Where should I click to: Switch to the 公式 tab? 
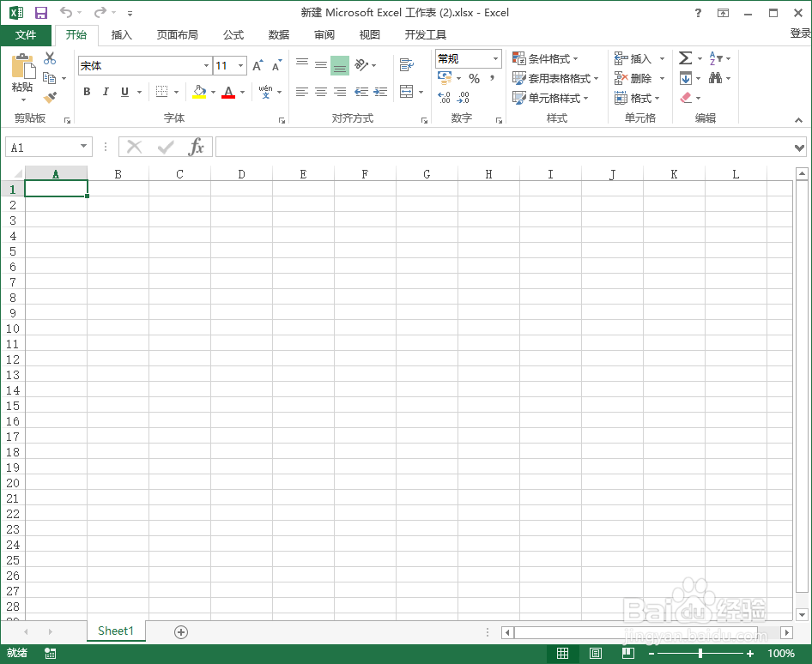coord(233,34)
